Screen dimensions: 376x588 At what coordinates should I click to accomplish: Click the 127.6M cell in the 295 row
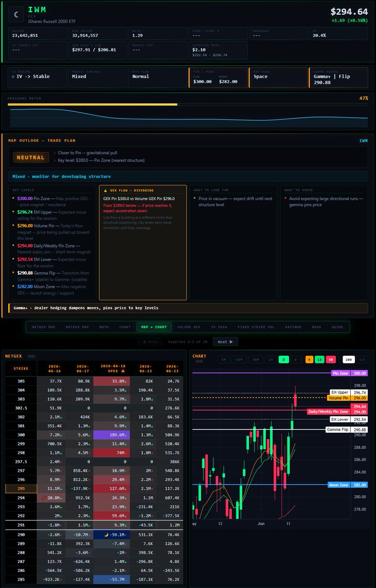pyautogui.click(x=112, y=489)
